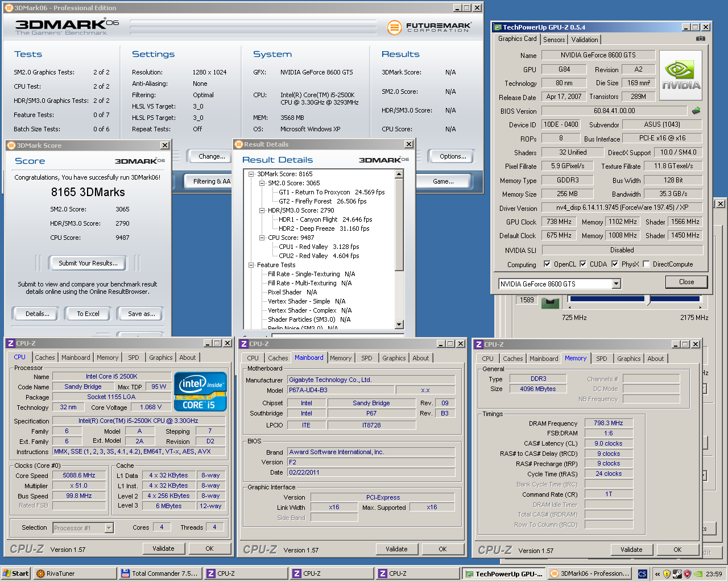This screenshot has width=728, height=582.
Task: Click Result Details scrollbar down arrow
Action: [x=399, y=325]
